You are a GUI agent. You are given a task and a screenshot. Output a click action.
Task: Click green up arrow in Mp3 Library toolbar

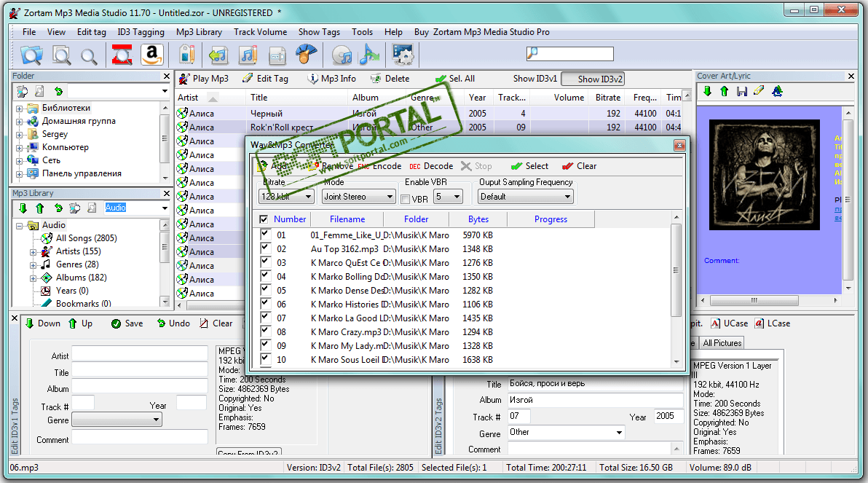click(39, 208)
